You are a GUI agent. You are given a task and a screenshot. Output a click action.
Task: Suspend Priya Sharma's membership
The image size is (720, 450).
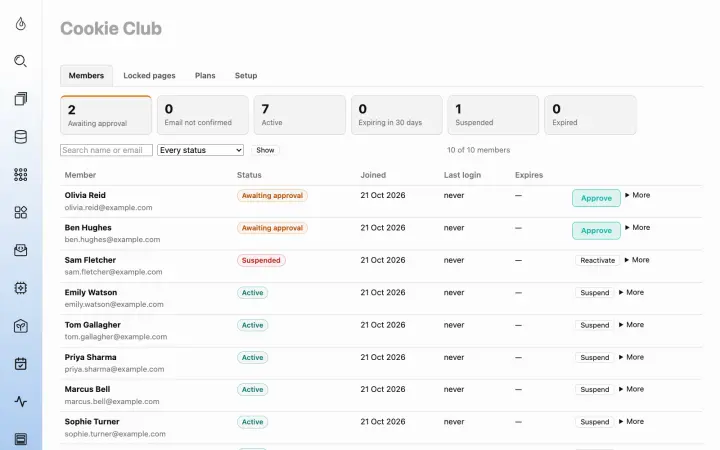[x=595, y=357]
